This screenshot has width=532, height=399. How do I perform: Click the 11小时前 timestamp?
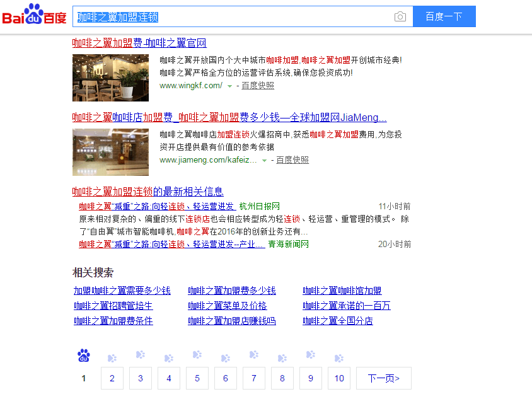(395, 206)
